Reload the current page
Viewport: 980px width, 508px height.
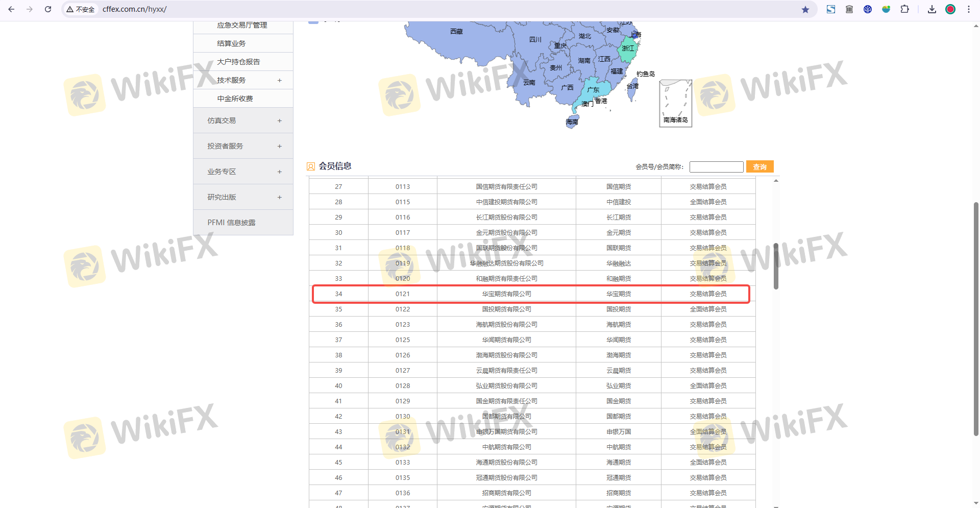pyautogui.click(x=48, y=9)
